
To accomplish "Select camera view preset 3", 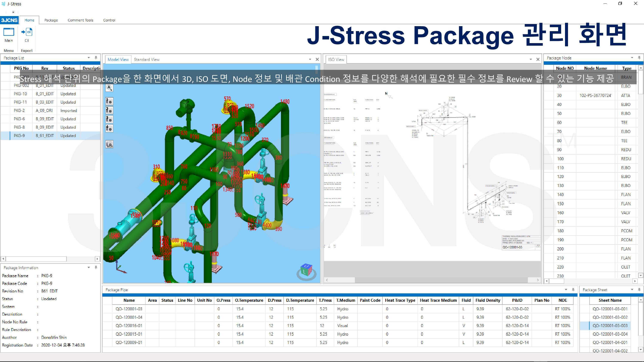I will point(109,119).
